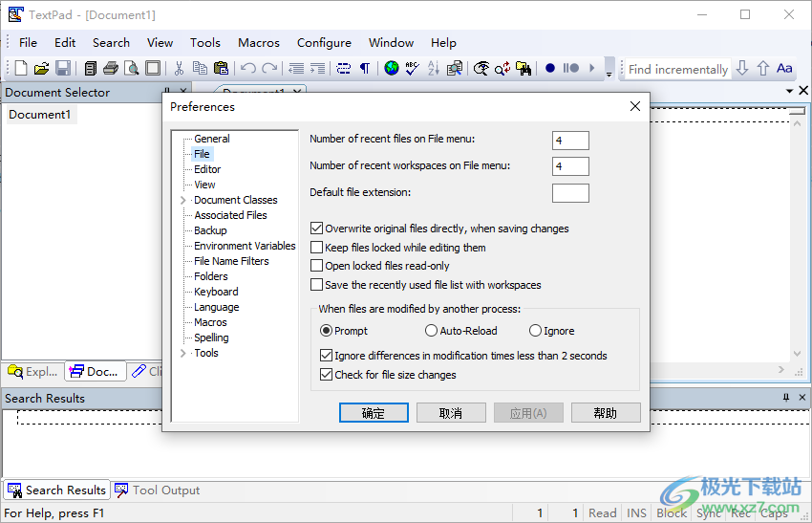Open the File menu
The image size is (812, 523).
(28, 42)
